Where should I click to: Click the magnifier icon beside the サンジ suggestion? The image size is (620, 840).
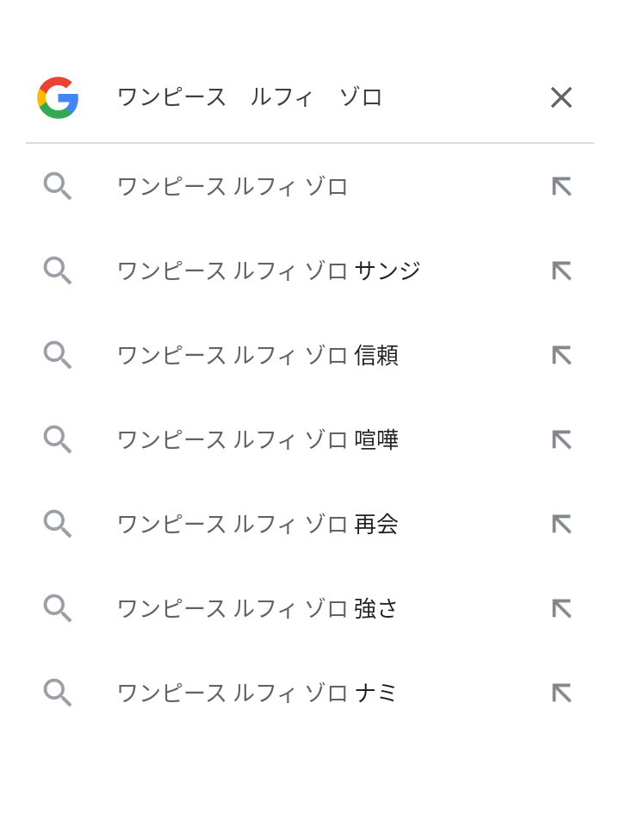point(58,271)
